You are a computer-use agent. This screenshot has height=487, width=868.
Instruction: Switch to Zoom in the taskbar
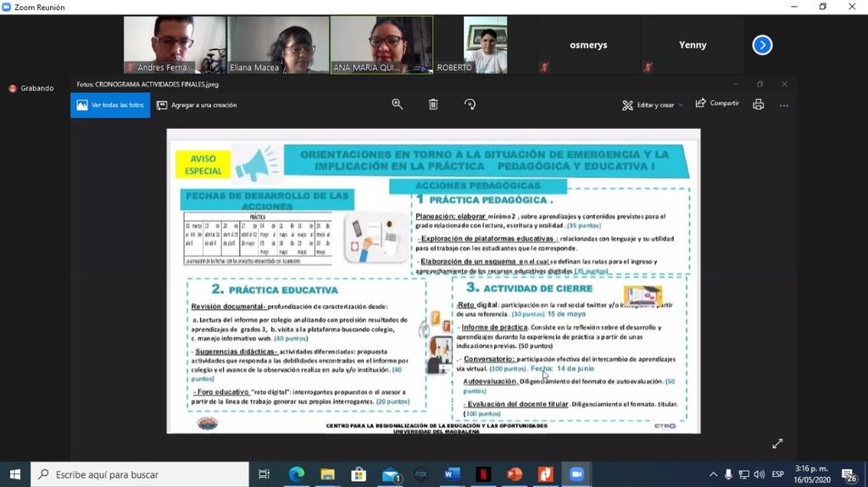click(x=576, y=474)
